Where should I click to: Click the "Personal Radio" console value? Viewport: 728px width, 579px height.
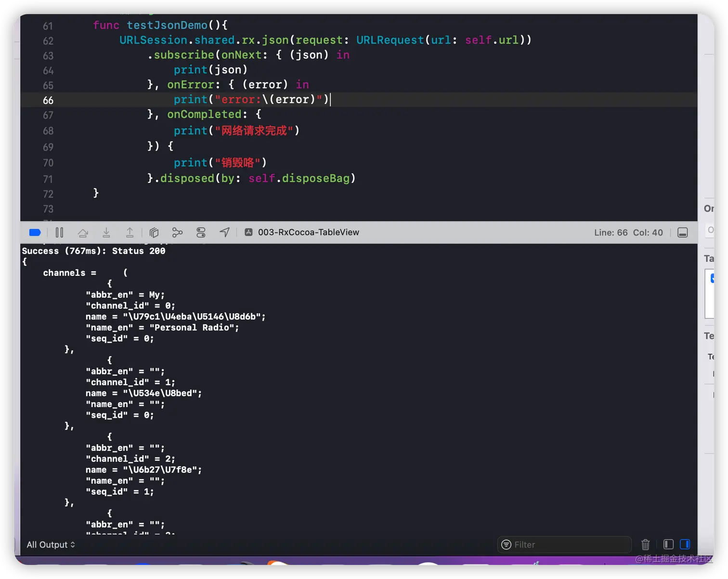click(x=194, y=327)
